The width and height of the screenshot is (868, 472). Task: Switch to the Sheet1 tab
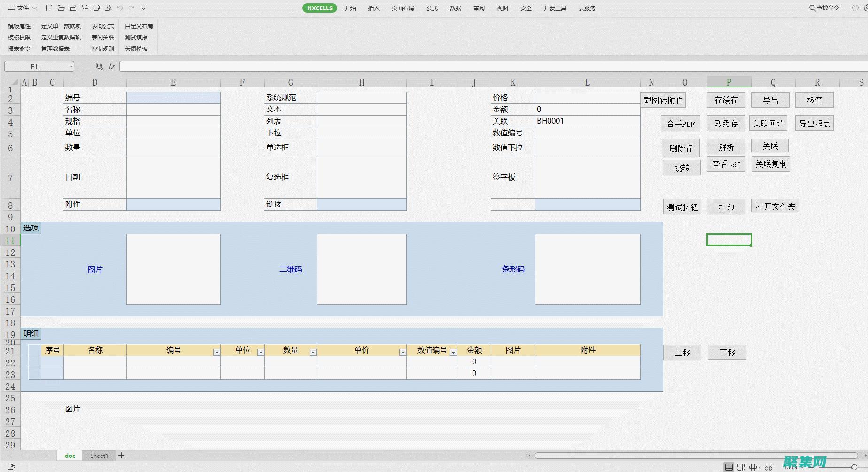(x=99, y=456)
